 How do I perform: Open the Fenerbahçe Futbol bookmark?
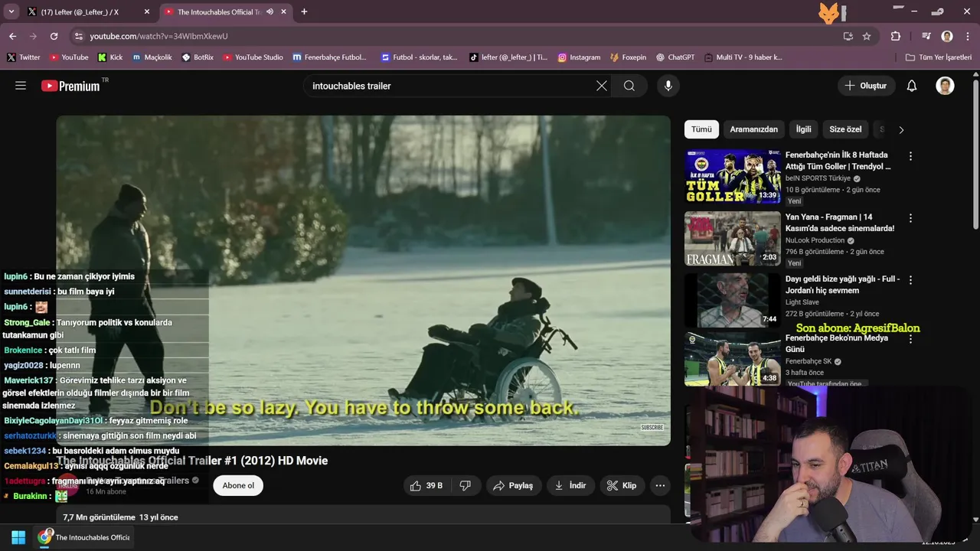coord(330,57)
